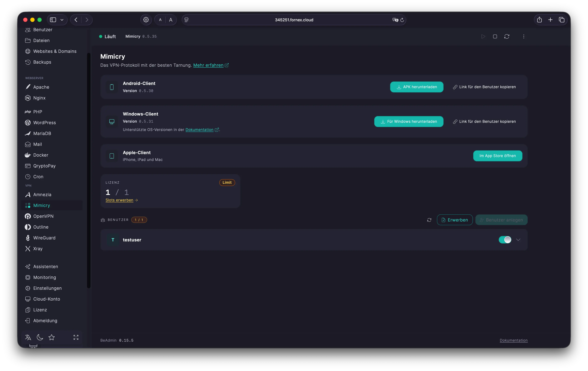Toggle dark mode with the moon icon
The height and width of the screenshot is (371, 588).
point(40,337)
